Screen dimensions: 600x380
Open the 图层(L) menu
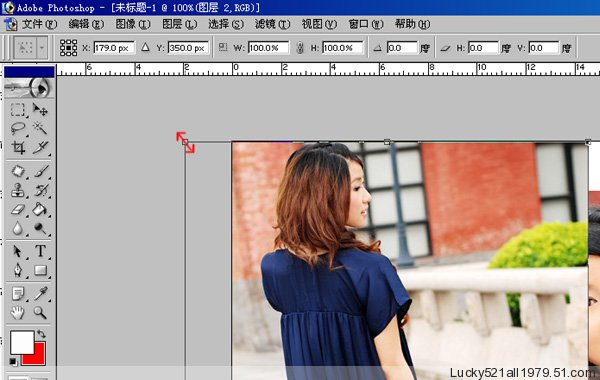click(179, 24)
